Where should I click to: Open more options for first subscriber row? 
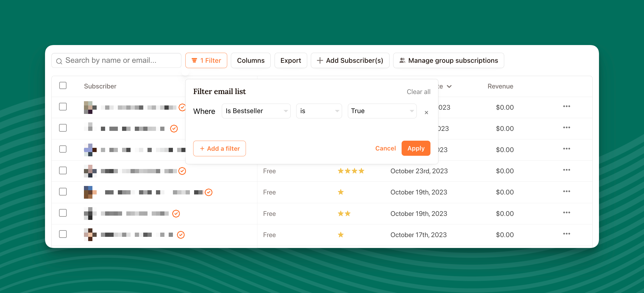tap(566, 106)
